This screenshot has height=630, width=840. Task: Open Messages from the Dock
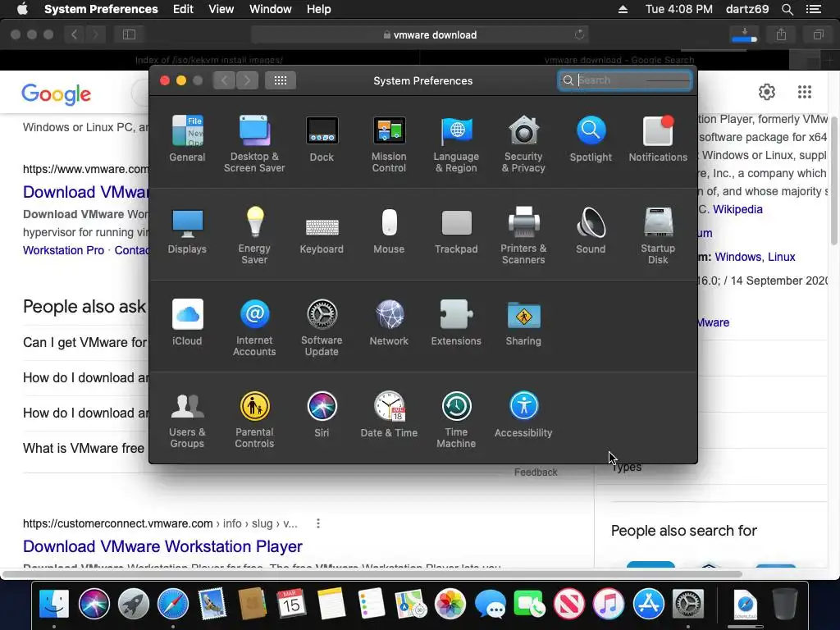point(490,605)
